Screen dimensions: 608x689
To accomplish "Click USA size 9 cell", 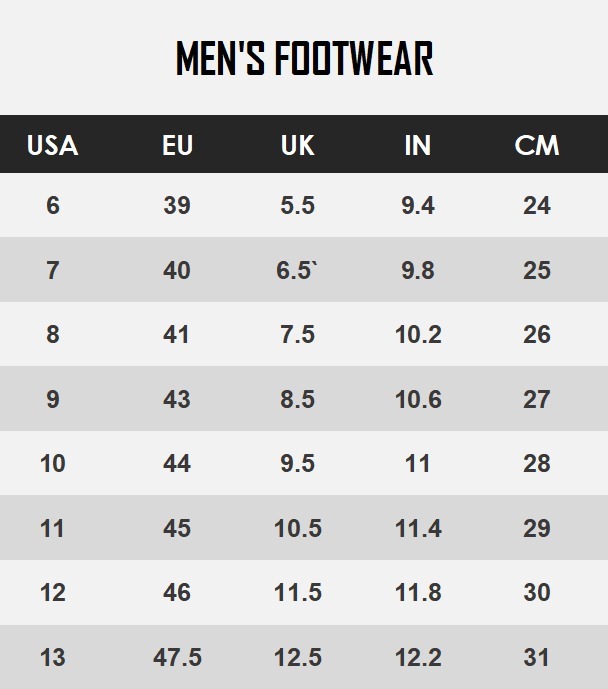I will pyautogui.click(x=52, y=399).
